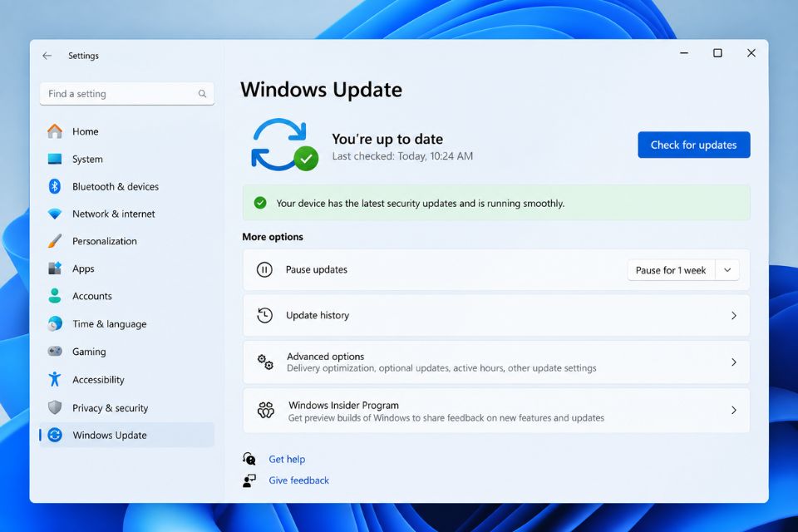Open Windows Insider Program chevron

pyautogui.click(x=733, y=410)
